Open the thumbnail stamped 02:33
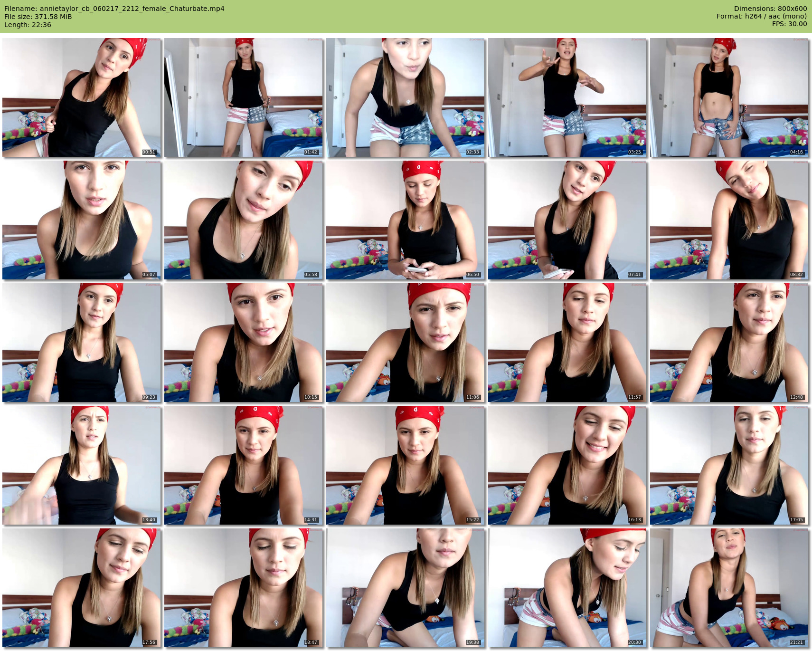This screenshot has height=651, width=812. point(406,97)
